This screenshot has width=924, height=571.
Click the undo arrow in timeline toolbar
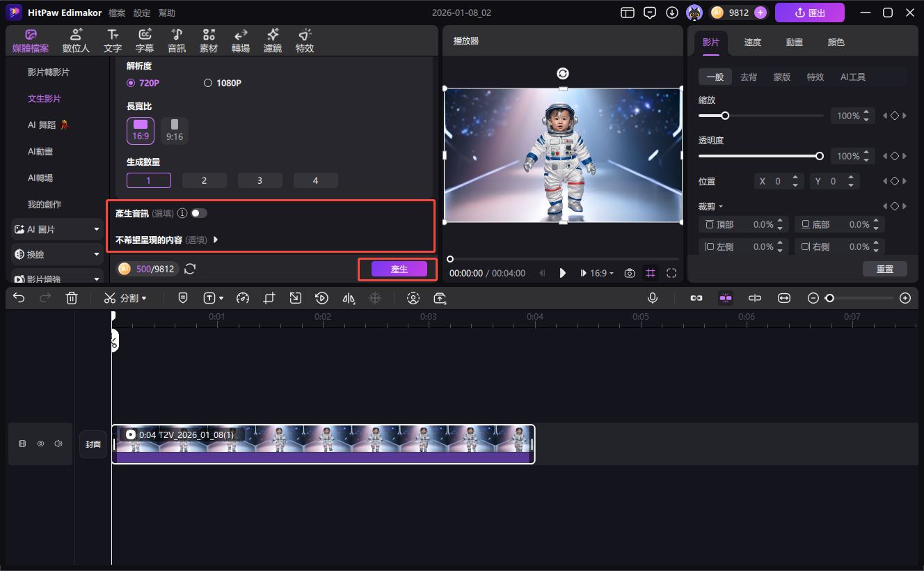point(19,298)
